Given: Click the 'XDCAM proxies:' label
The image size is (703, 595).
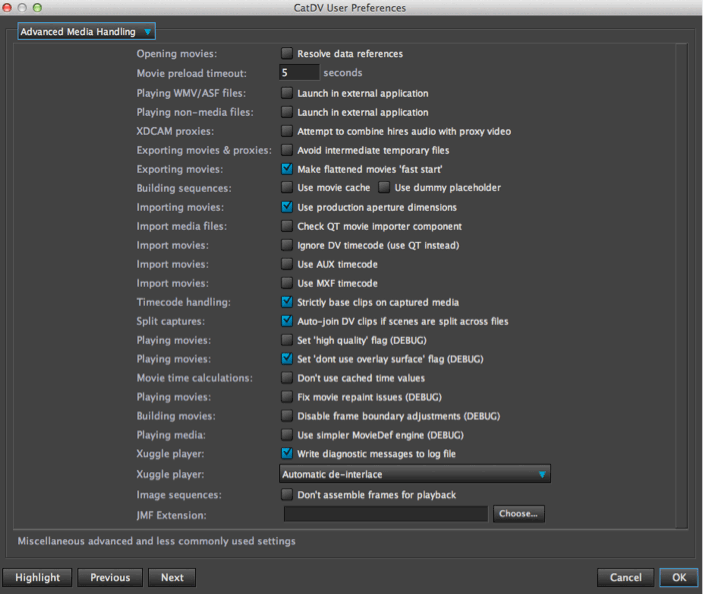Looking at the screenshot, I should 175,131.
